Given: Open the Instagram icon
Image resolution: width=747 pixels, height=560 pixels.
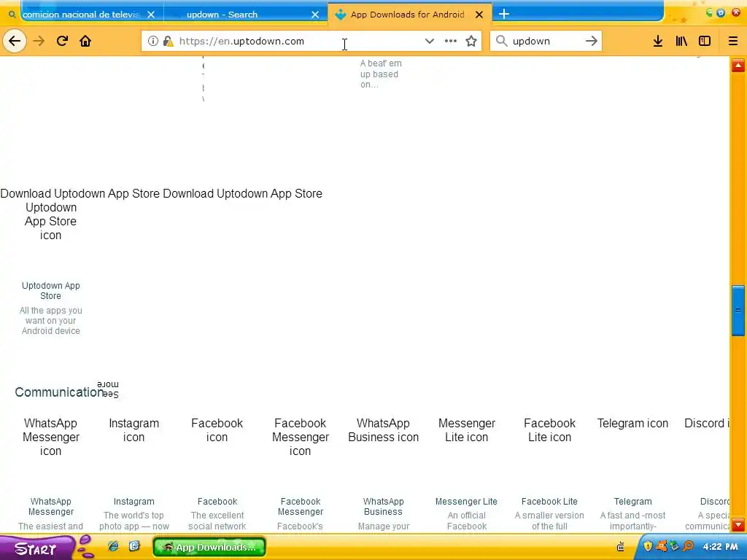Looking at the screenshot, I should [134, 430].
